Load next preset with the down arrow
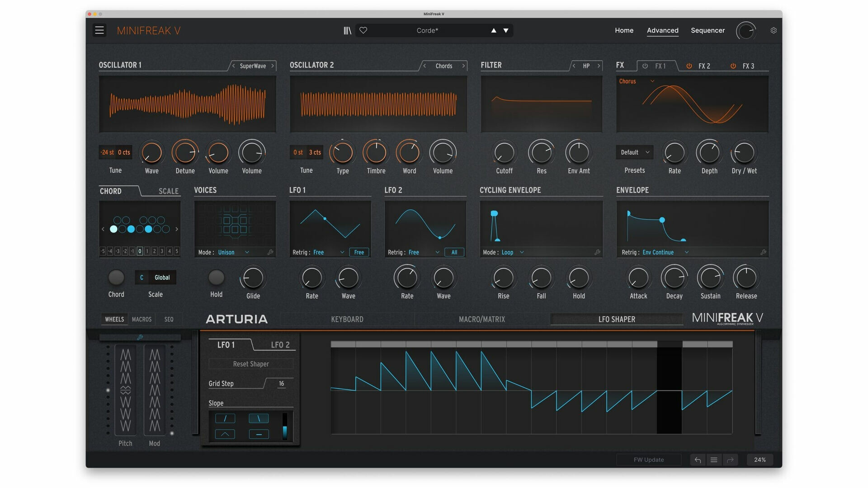 (x=506, y=31)
